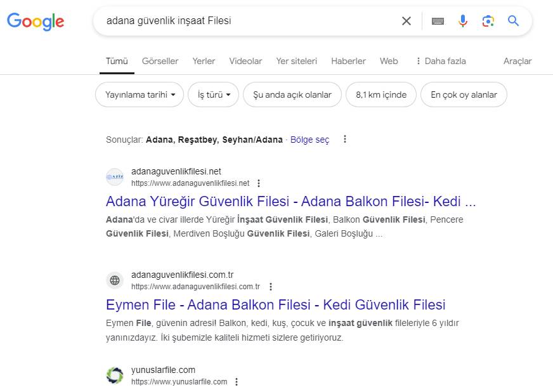Toggle the Şu anda açık olanlar filter

tap(292, 95)
